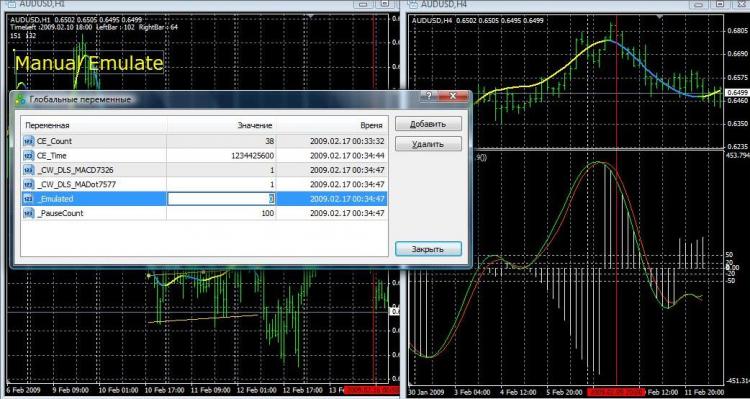750x399 pixels.
Task: Select the _PauseCount variable icon
Action: 29,213
